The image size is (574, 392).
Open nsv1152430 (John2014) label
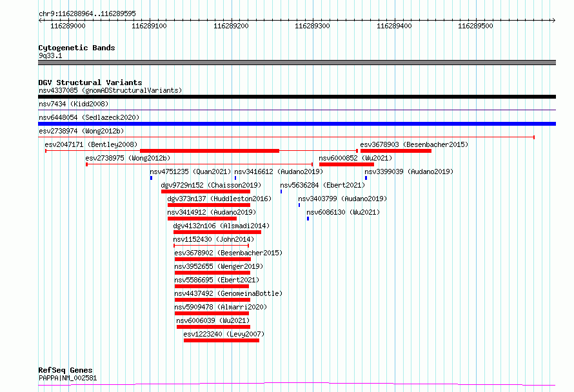213,239
